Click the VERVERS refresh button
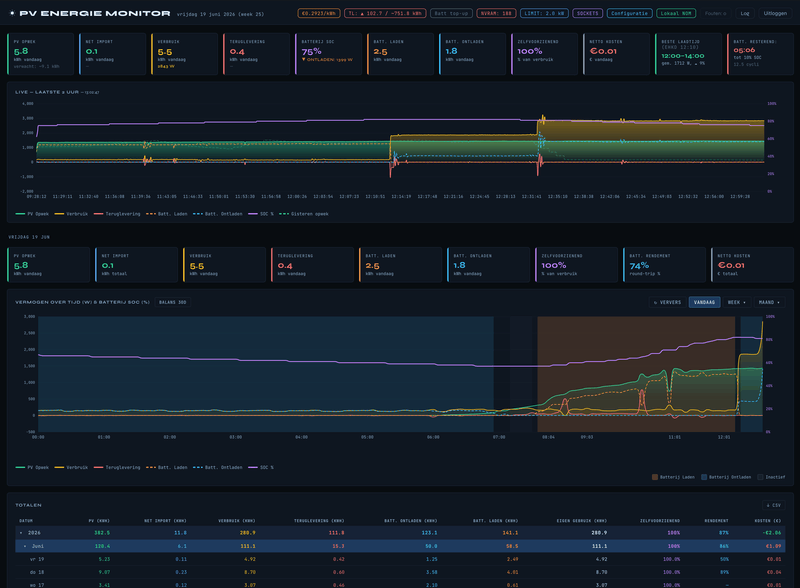800x588 pixels. click(667, 302)
